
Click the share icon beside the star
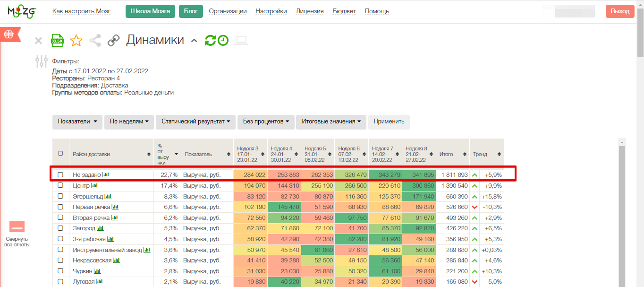tap(95, 41)
